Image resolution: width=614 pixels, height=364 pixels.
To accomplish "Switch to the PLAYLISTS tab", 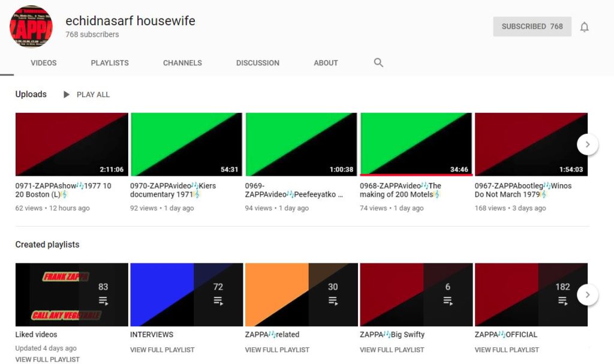I will click(110, 63).
